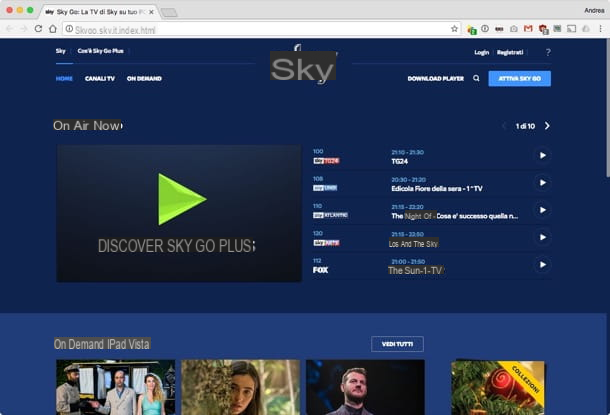Open on-demand thumbnail of girl in forest
610x415 pixels.
point(240,387)
